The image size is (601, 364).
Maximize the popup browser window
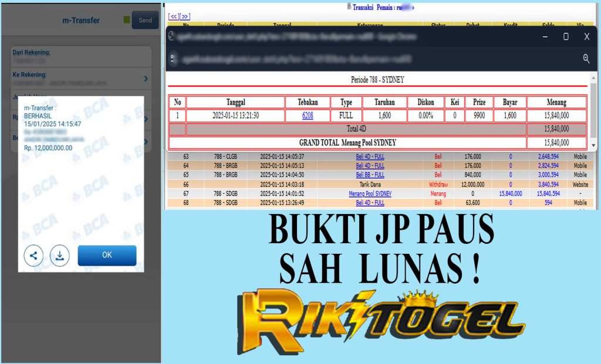tap(566, 36)
